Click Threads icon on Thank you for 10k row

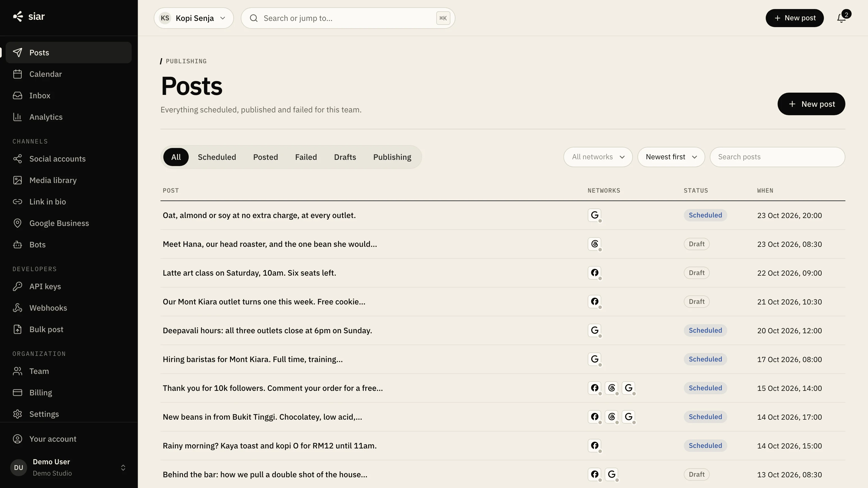pos(611,388)
